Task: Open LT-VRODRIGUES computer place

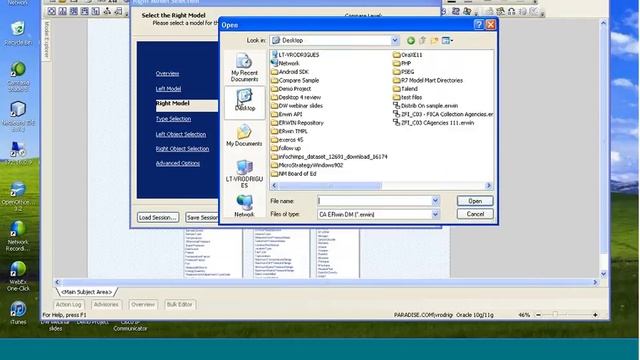Action: pyautogui.click(x=244, y=174)
